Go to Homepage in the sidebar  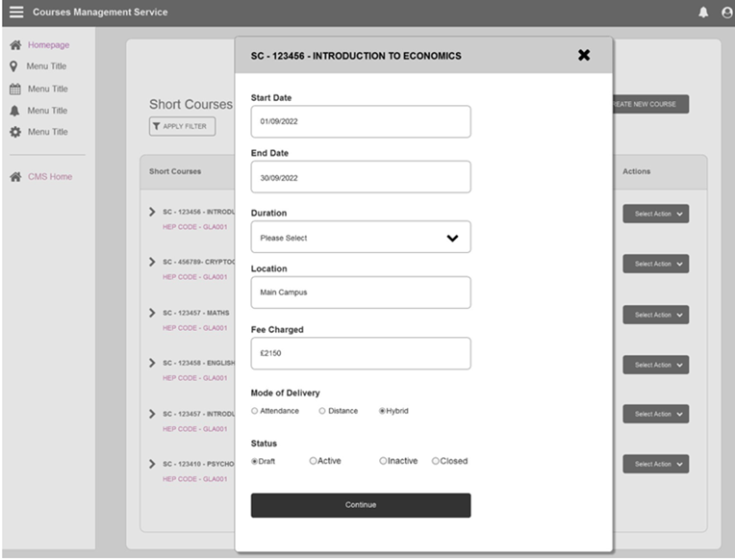(48, 45)
